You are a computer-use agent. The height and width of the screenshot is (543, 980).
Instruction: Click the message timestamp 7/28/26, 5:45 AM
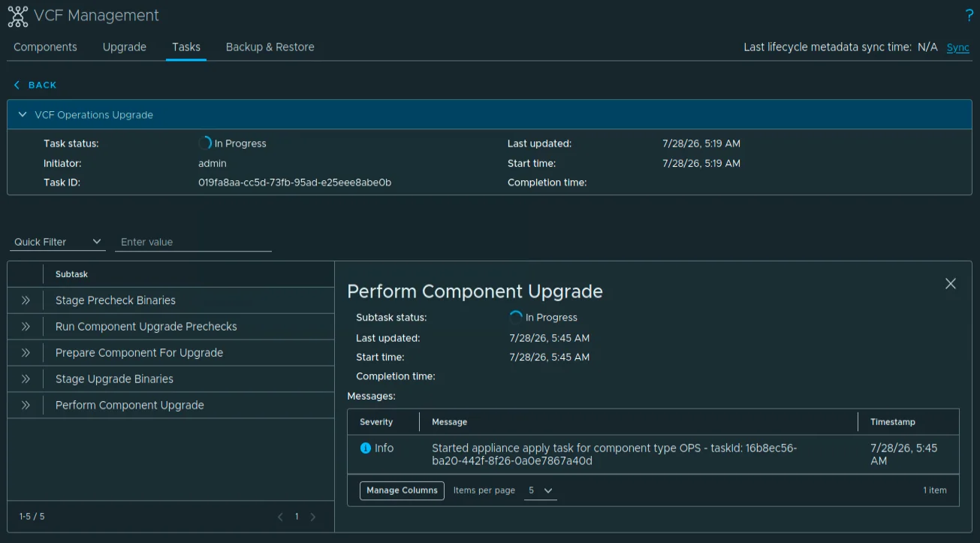(x=904, y=454)
